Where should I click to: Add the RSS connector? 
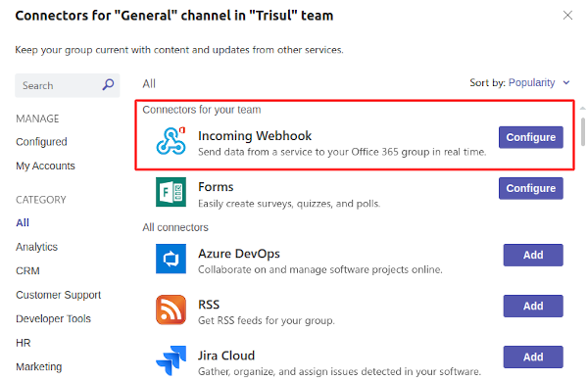click(x=533, y=307)
